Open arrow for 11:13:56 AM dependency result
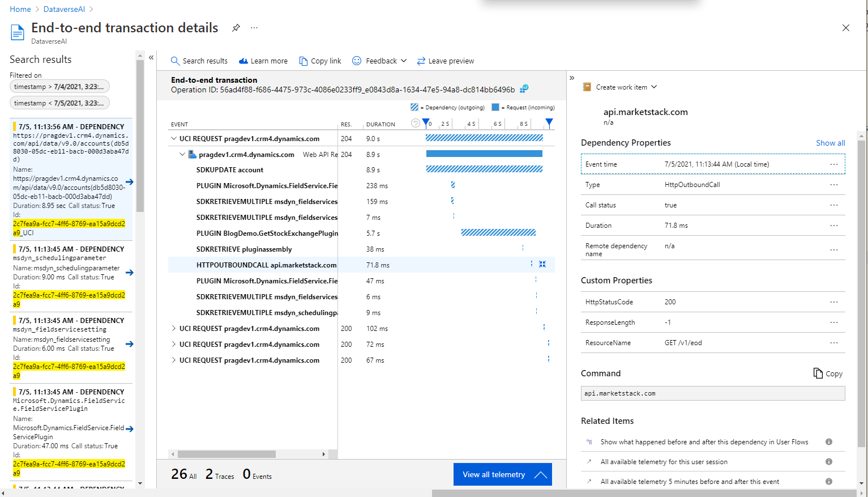The width and height of the screenshot is (868, 497). 130,182
